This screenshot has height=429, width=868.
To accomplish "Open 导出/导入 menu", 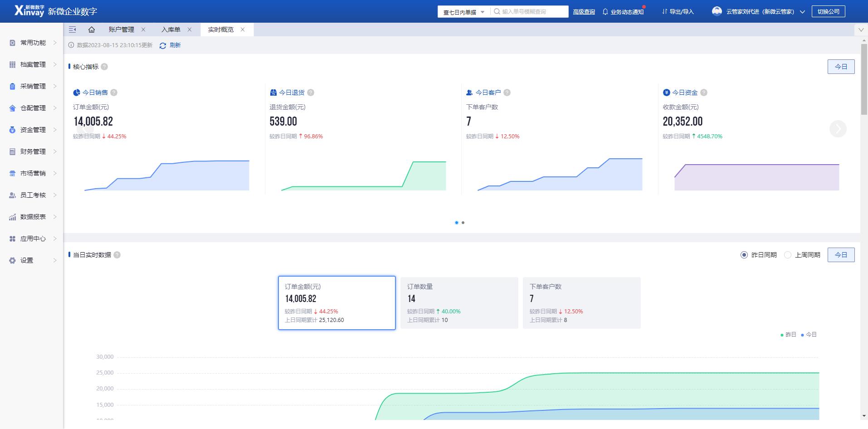I will (x=678, y=12).
